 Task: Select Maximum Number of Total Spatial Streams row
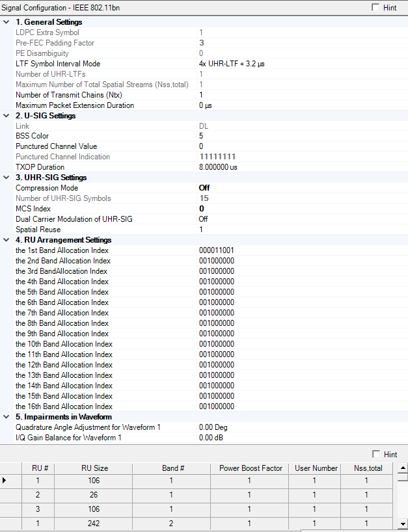[211, 85]
